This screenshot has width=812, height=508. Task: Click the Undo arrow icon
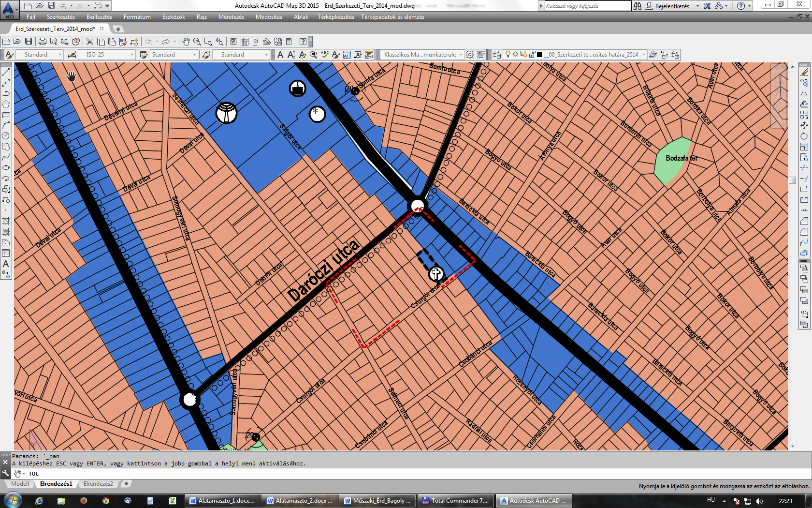(149, 42)
